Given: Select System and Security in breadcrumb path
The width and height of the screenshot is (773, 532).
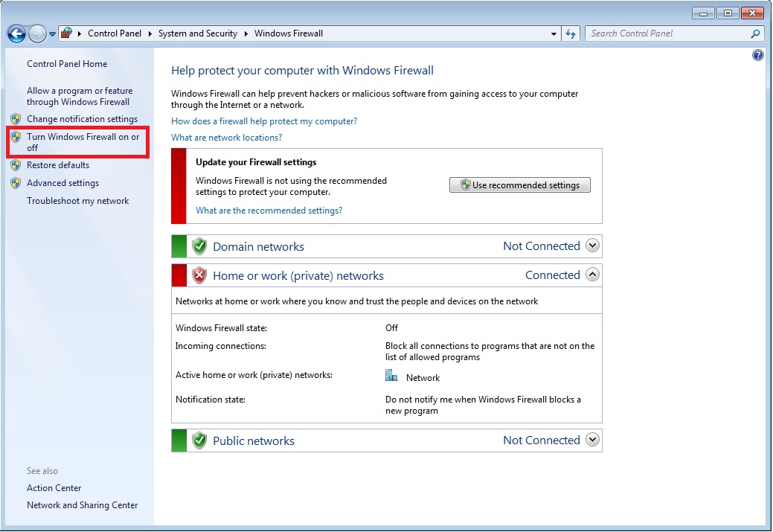Looking at the screenshot, I should click(197, 33).
